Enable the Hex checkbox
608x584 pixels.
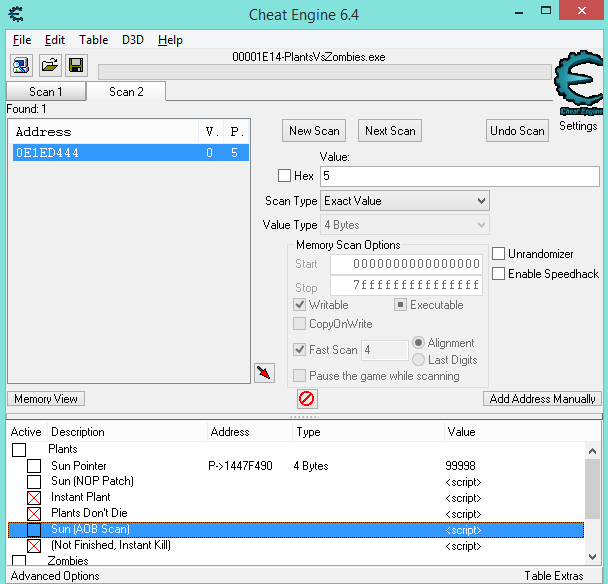pos(284,176)
